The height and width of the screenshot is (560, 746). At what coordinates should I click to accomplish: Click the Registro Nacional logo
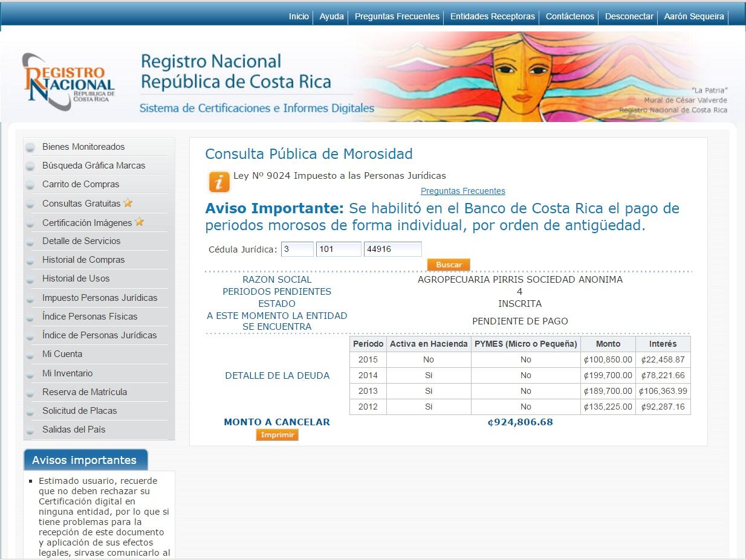point(68,82)
